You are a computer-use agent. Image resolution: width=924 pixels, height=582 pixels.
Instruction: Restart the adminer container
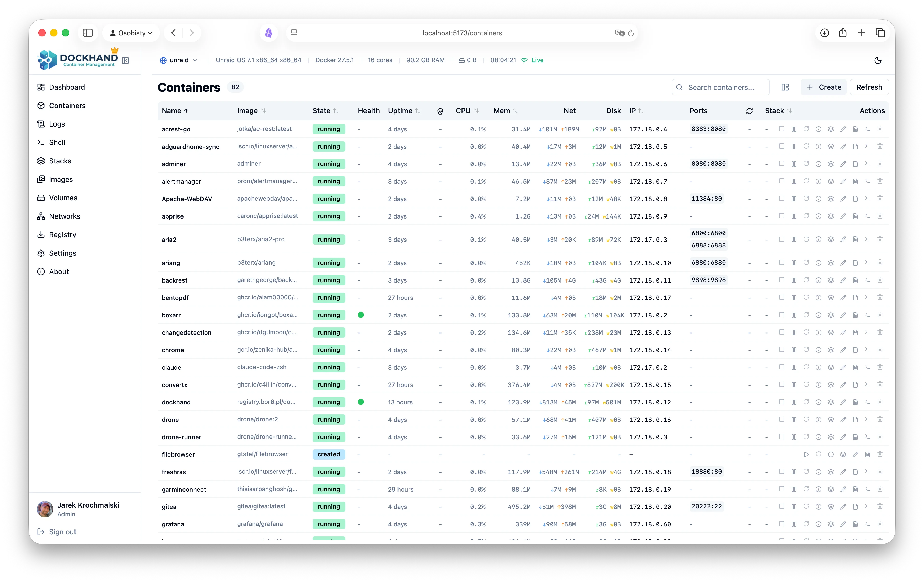(806, 164)
